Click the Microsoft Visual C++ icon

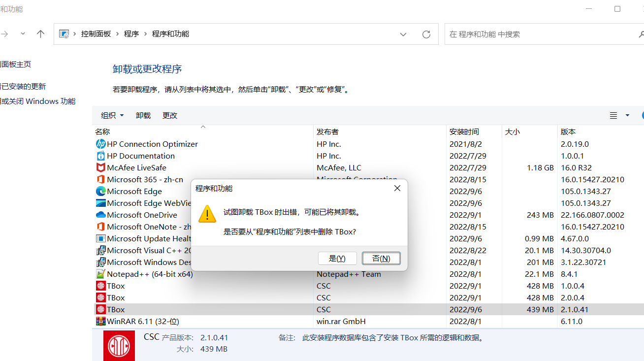tap(101, 251)
